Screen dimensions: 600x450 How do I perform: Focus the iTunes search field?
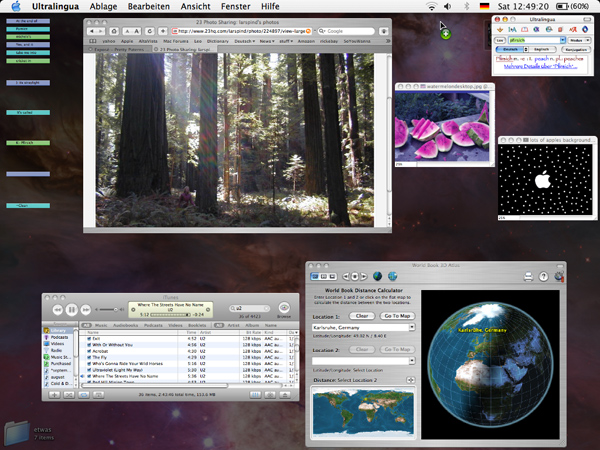point(249,308)
